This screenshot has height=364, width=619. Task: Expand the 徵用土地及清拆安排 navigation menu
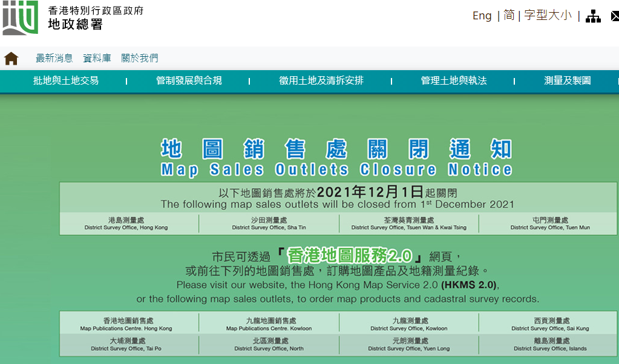click(321, 80)
